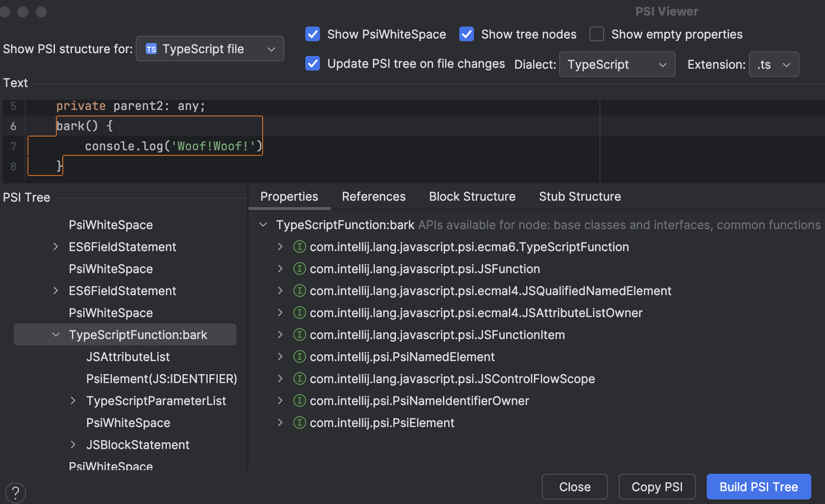Switch to the Stub Structure tab
The height and width of the screenshot is (504, 825).
(x=579, y=196)
